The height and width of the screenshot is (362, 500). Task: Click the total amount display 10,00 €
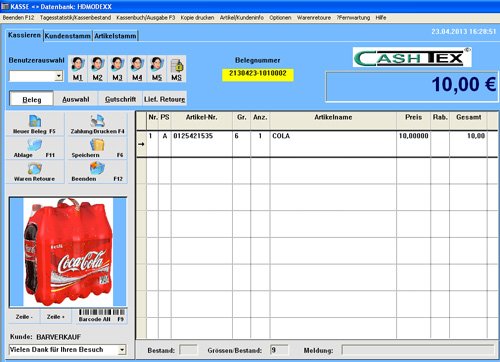(412, 86)
